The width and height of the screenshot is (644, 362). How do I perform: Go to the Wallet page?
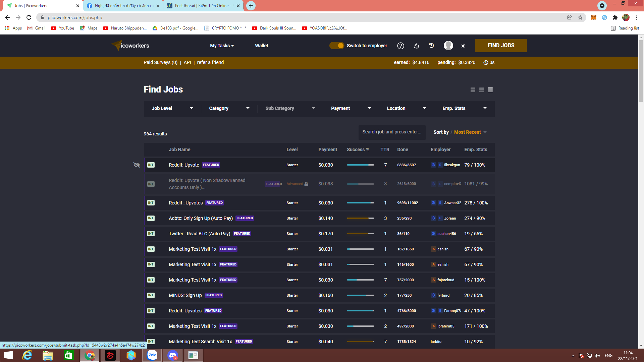tap(261, 46)
